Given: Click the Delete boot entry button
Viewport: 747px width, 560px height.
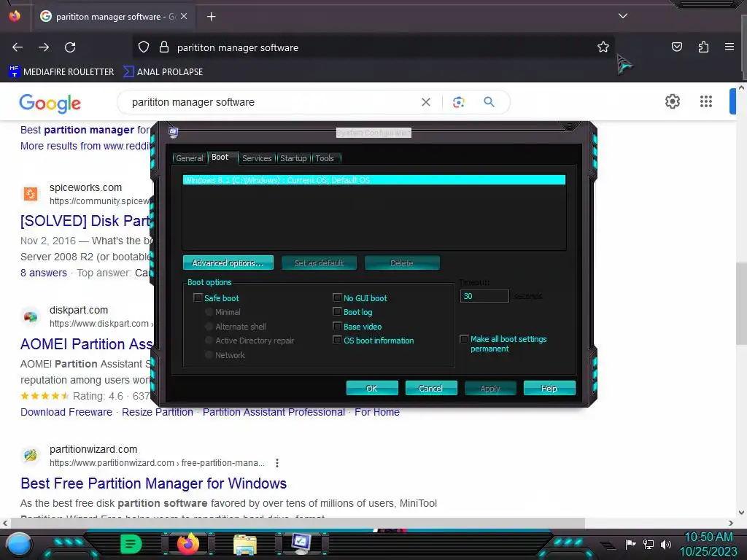Looking at the screenshot, I should (402, 262).
